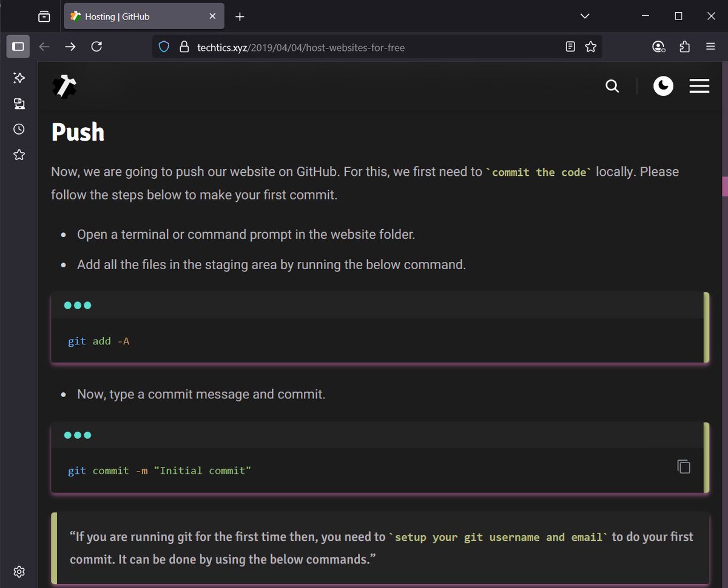This screenshot has height=588, width=728.
Task: Select the Hosting | GitHub tab
Action: [143, 16]
